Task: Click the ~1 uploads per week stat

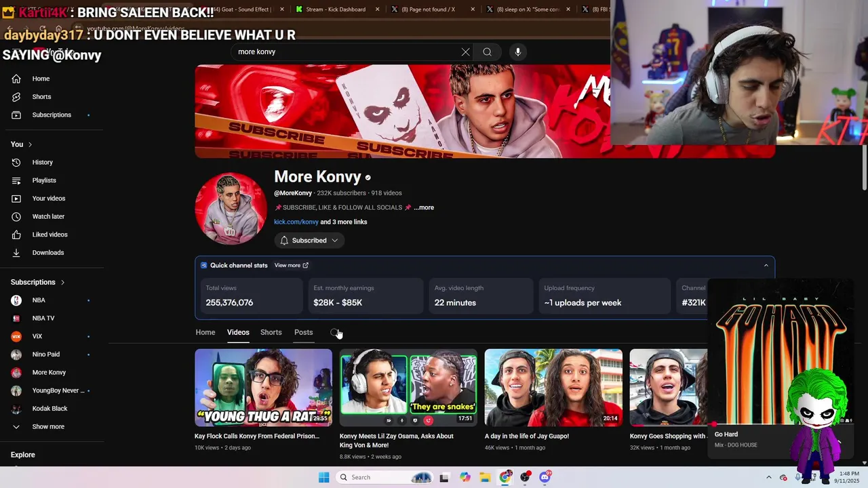Action: (604, 296)
